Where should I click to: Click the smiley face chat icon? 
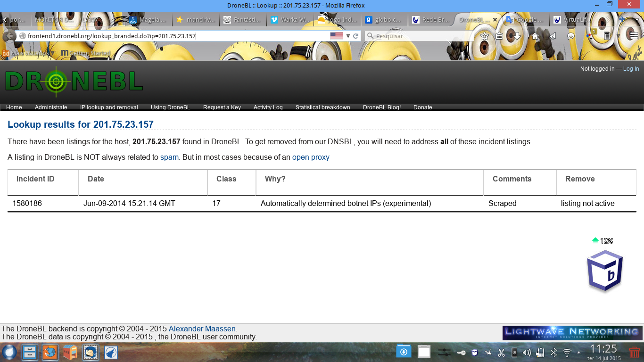click(x=570, y=36)
